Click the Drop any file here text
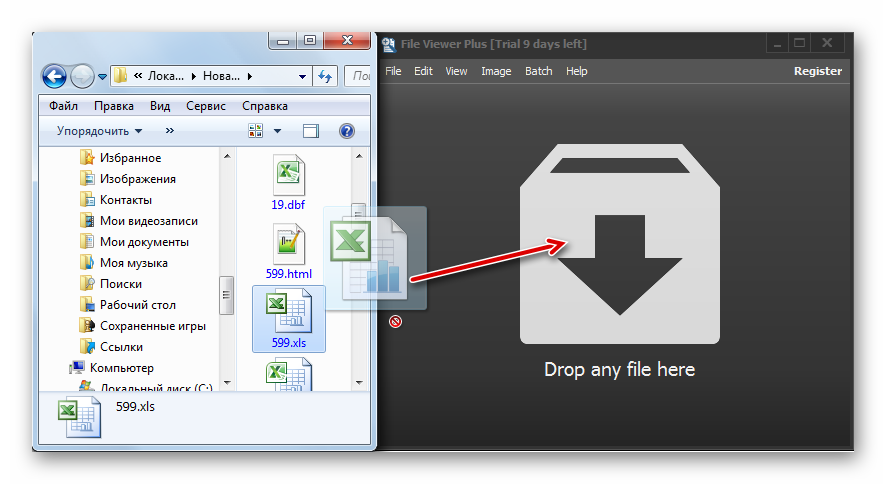Image resolution: width=886 pixels, height=484 pixels. pyautogui.click(x=619, y=369)
